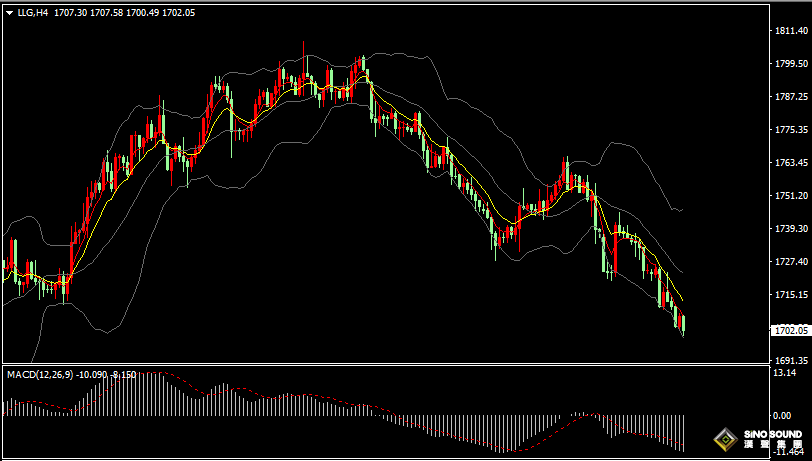Click the 1727.40 price axis label
812x461 pixels.
[x=790, y=262]
